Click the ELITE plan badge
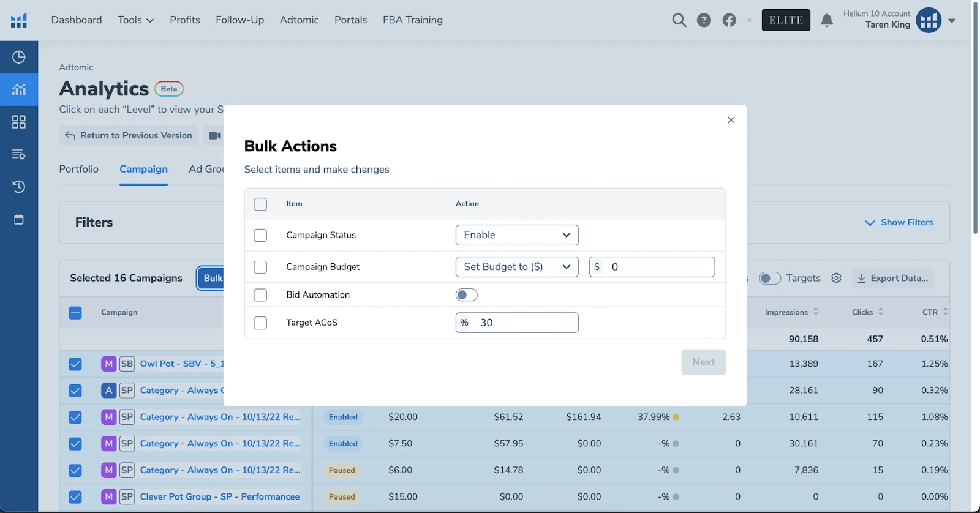The width and height of the screenshot is (980, 513). point(786,20)
